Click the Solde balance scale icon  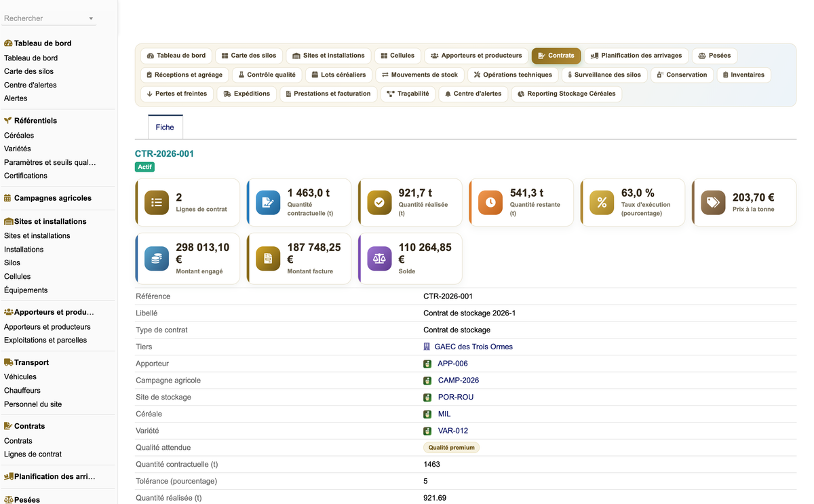click(379, 258)
